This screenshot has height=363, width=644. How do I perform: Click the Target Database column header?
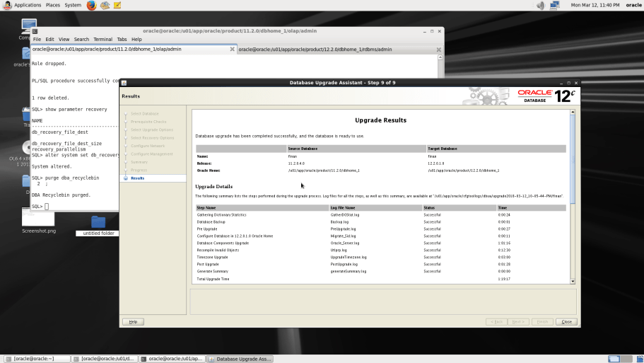click(x=496, y=149)
